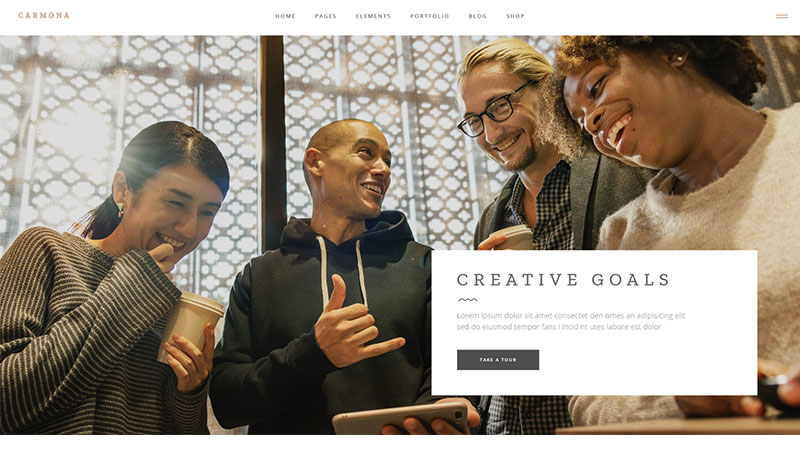Screen dimensions: 800x452
Task: Go to the HOME menu item
Action: point(285,16)
